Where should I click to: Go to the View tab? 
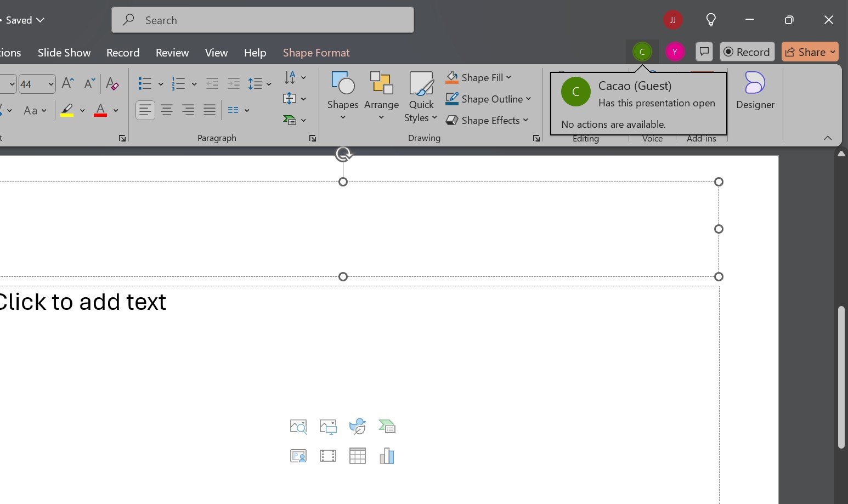216,53
